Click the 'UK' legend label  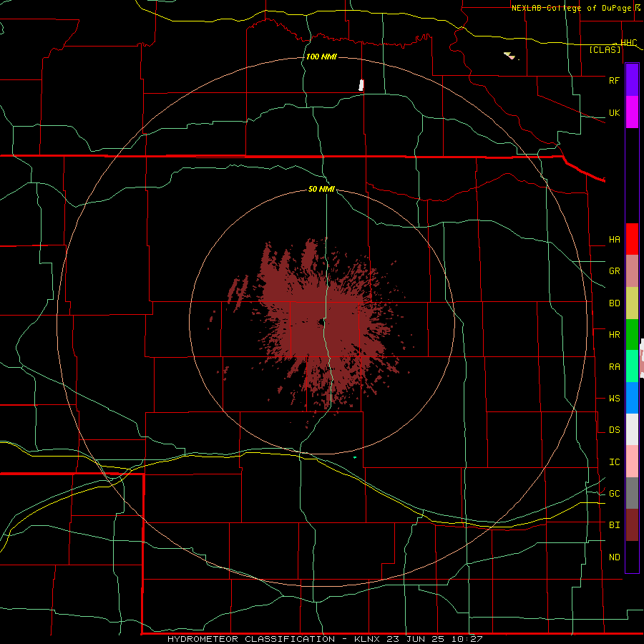tap(614, 112)
